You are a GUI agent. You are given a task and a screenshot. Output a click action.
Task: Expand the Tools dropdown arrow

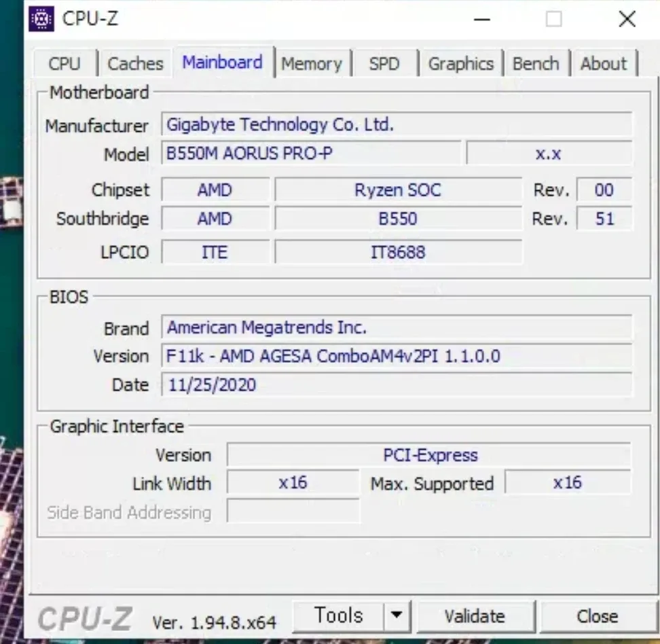pos(397,616)
